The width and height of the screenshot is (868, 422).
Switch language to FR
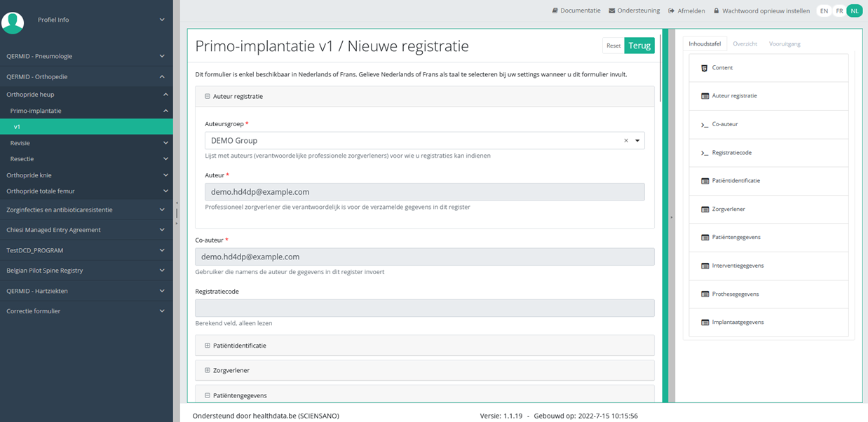(839, 11)
